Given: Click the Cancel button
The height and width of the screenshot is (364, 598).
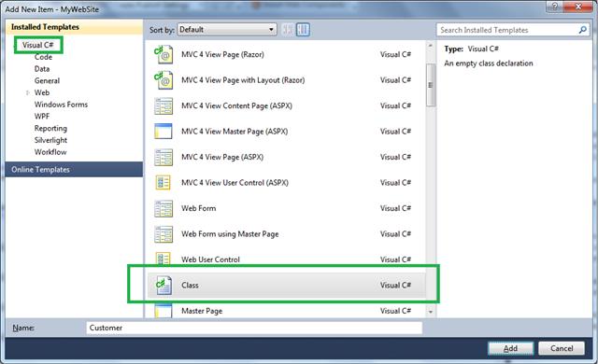Looking at the screenshot, I should click(562, 348).
